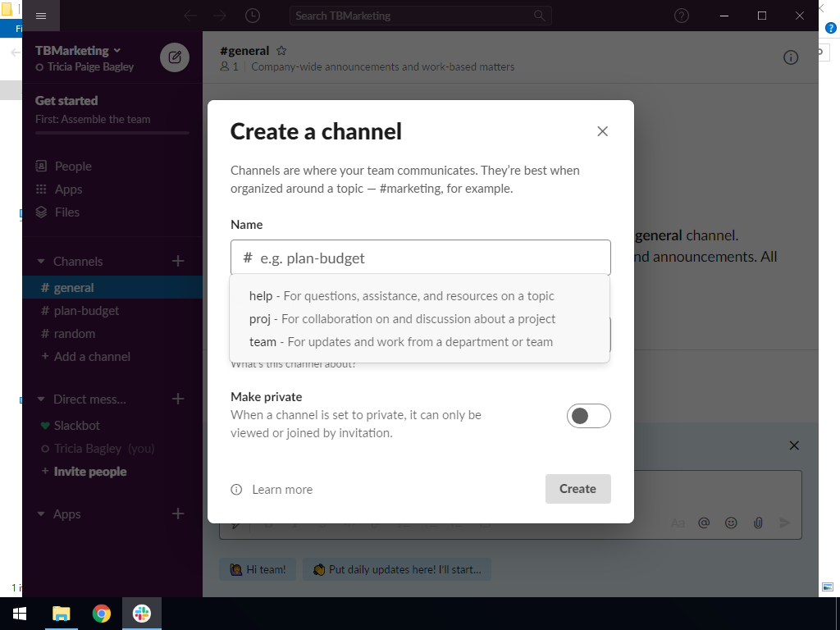The width and height of the screenshot is (840, 630).
Task: Click the compose new message icon
Action: (175, 57)
